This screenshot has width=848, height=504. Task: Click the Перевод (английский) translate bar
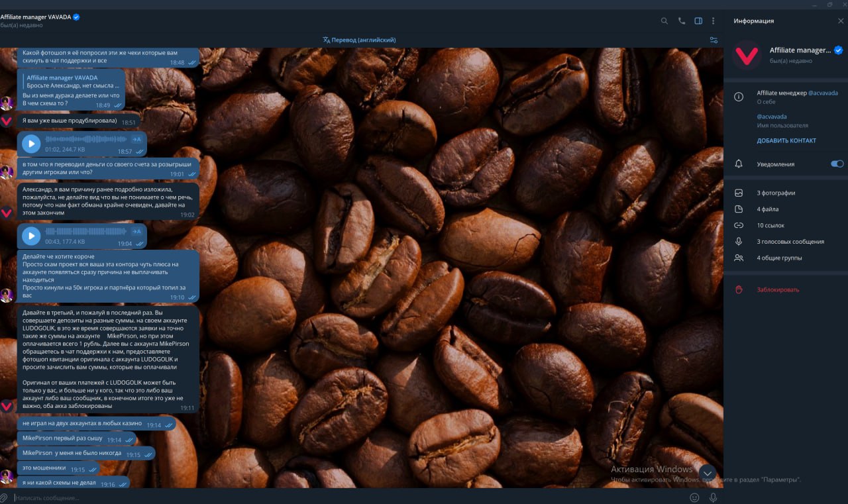[359, 40]
